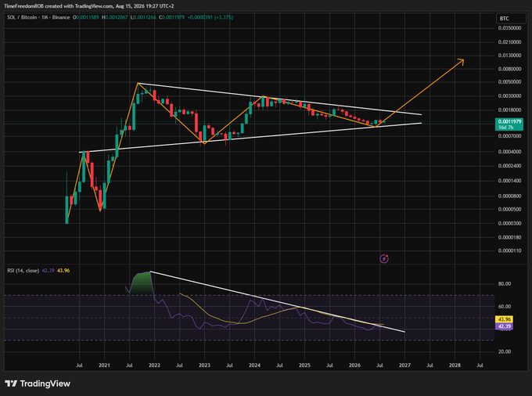The image size is (532, 396).
Task: Click the 0.0007000 price axis label
Action: 509,136
